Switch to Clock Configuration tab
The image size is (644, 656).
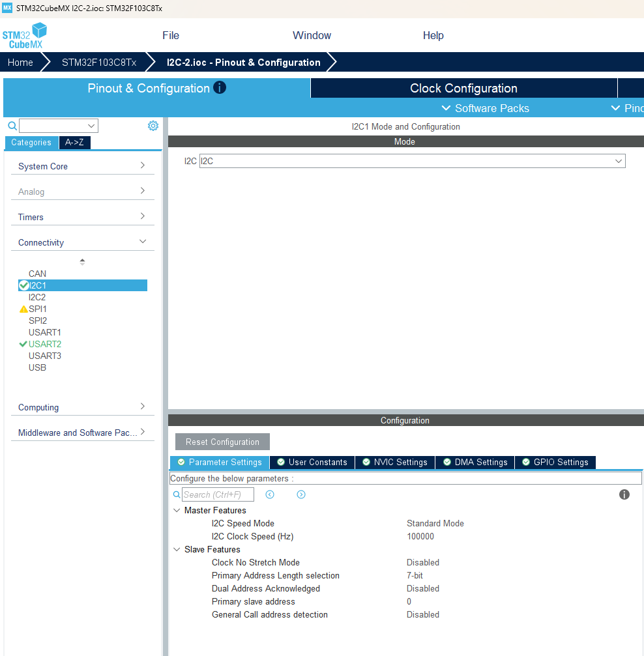click(x=464, y=89)
